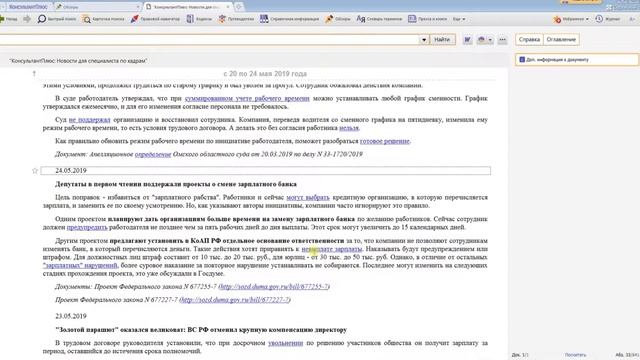
Task: Open the Избранное favorites dropdown
Action: point(571,19)
